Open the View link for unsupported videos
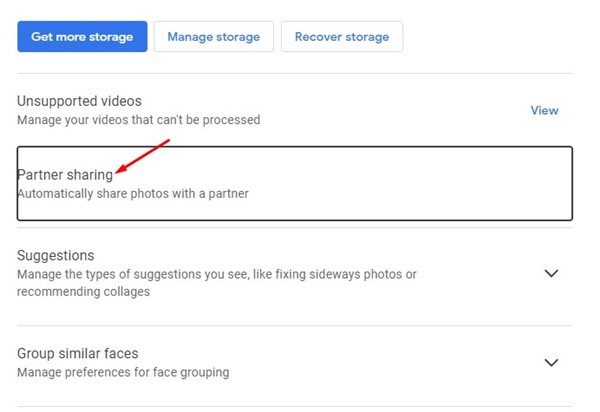The height and width of the screenshot is (412, 600). [x=544, y=111]
